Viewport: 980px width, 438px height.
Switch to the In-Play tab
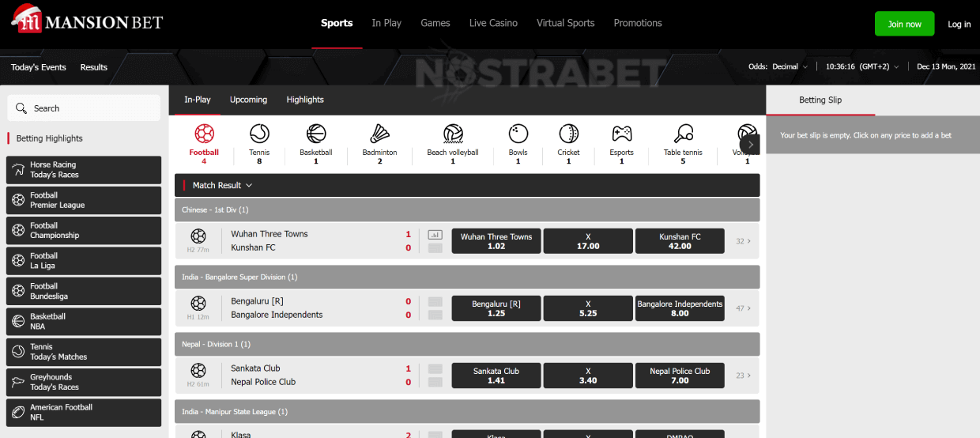[x=198, y=100]
